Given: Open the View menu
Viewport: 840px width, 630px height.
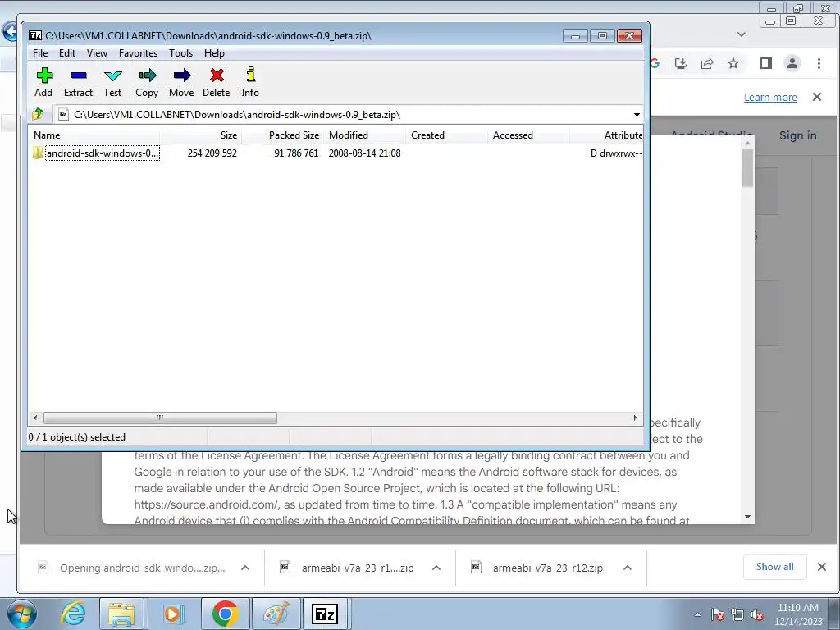Looking at the screenshot, I should [97, 53].
